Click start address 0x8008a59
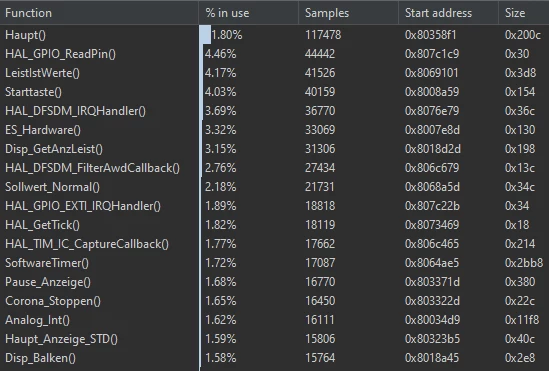549x371 pixels. pos(432,92)
